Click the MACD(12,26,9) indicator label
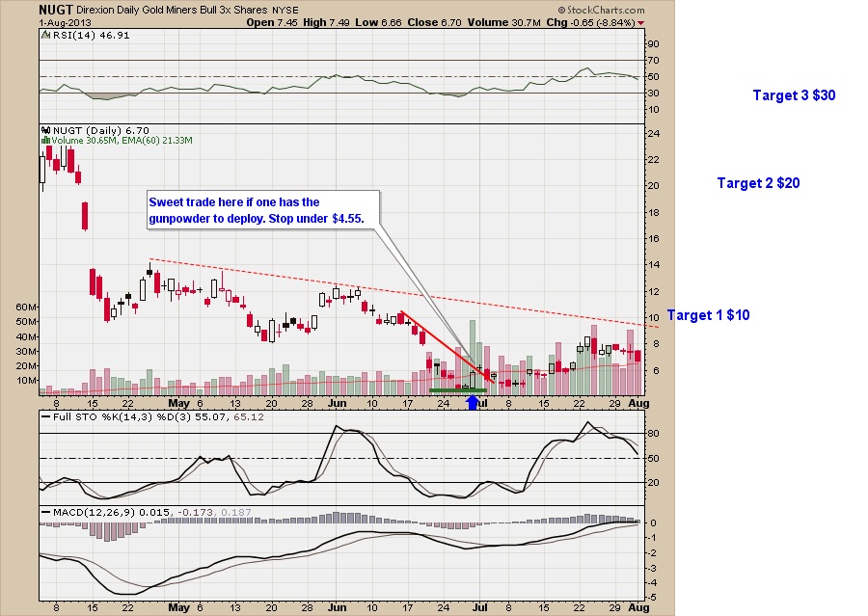The height and width of the screenshot is (616, 868). point(152,513)
